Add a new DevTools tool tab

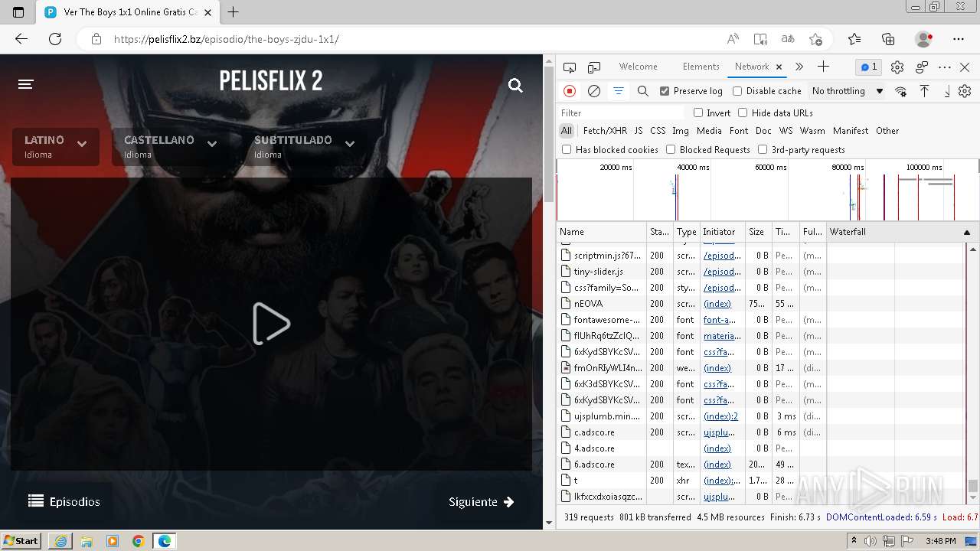coord(823,67)
